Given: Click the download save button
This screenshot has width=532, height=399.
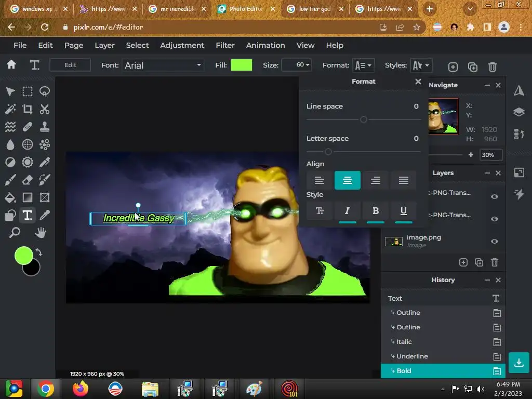Looking at the screenshot, I should (x=519, y=363).
